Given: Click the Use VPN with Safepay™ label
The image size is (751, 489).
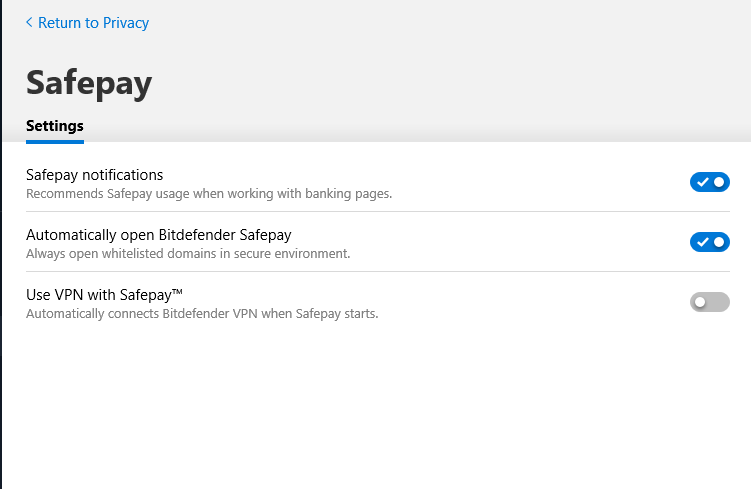Looking at the screenshot, I should click(x=105, y=294).
